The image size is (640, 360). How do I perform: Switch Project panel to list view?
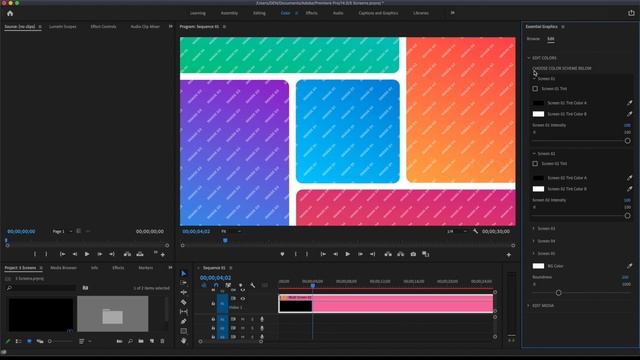pos(18,341)
